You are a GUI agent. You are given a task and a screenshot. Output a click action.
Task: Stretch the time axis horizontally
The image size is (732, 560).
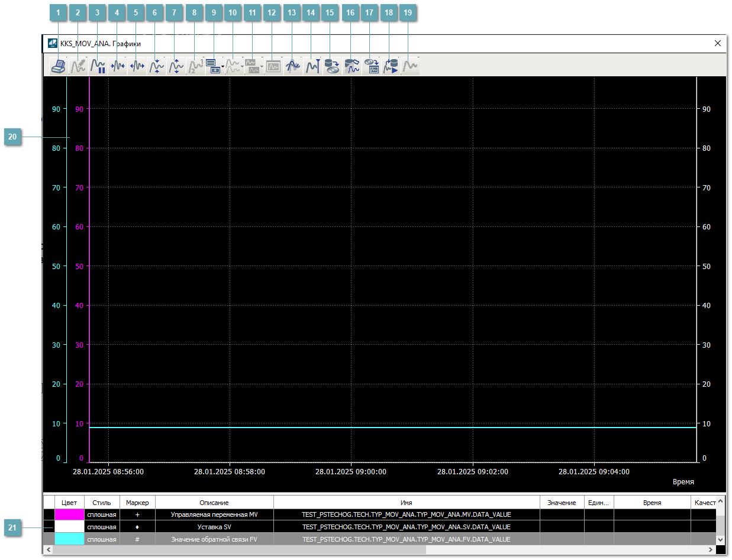(x=137, y=67)
